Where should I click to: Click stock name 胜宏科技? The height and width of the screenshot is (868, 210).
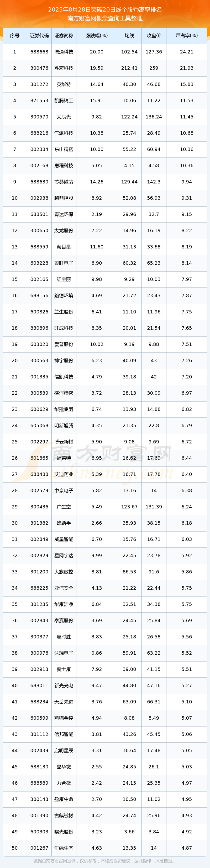click(x=64, y=68)
